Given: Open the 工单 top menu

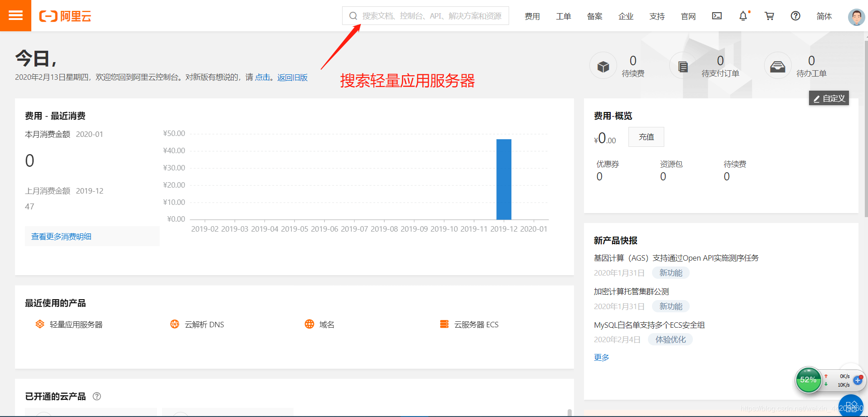Looking at the screenshot, I should [x=564, y=16].
